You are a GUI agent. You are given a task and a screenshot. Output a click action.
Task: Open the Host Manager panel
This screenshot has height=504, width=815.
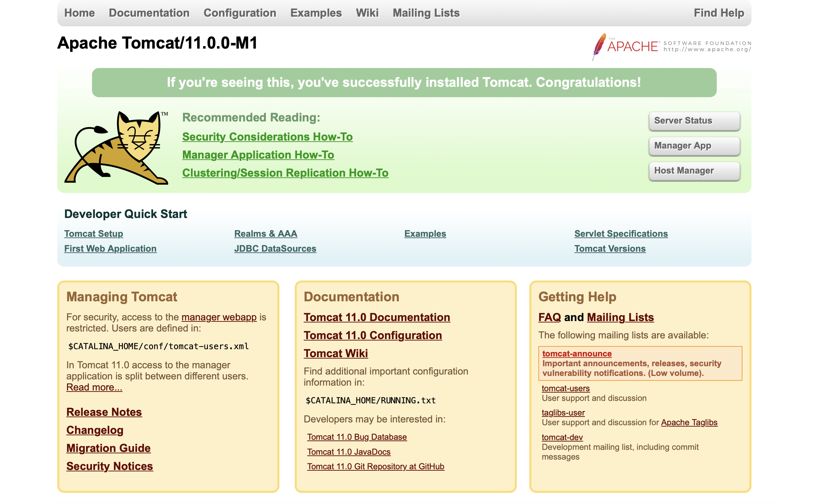pos(694,170)
